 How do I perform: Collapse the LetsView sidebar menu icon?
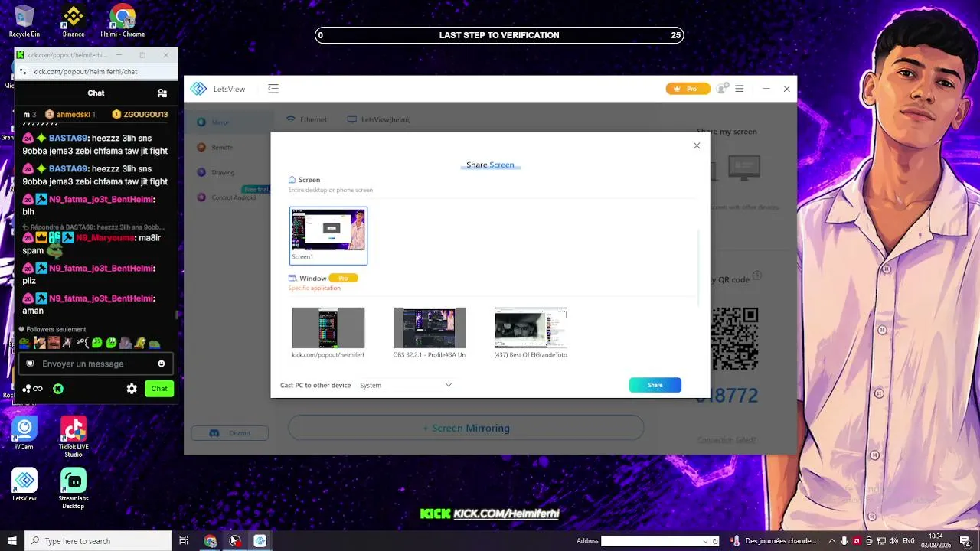click(x=273, y=89)
